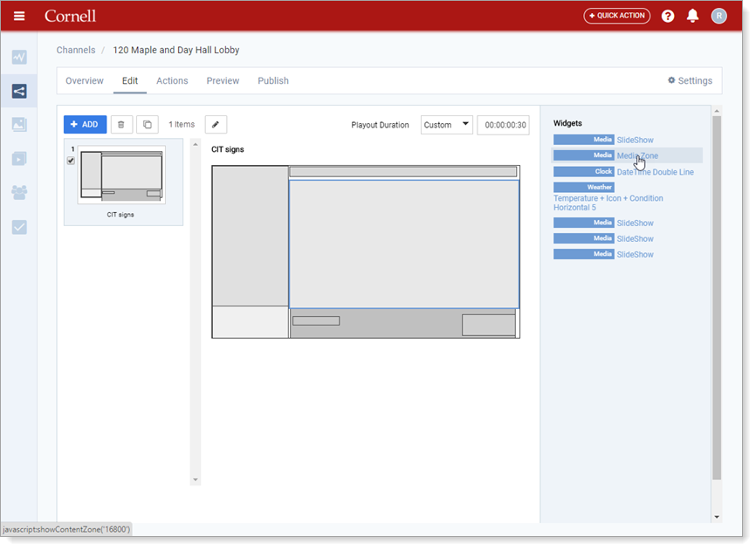This screenshot has height=550, width=756.
Task: Select the large center zone in layout
Action: click(x=404, y=244)
